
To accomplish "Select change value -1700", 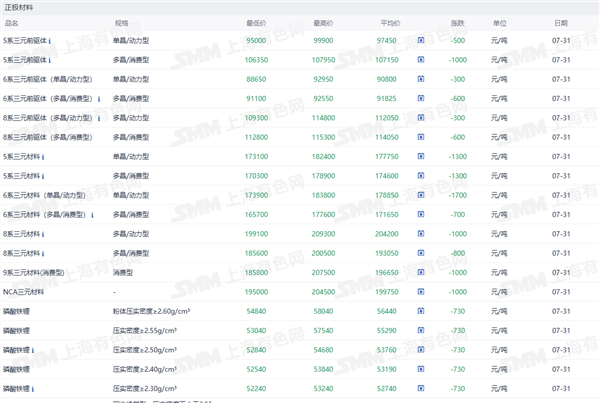I will coord(458,195).
